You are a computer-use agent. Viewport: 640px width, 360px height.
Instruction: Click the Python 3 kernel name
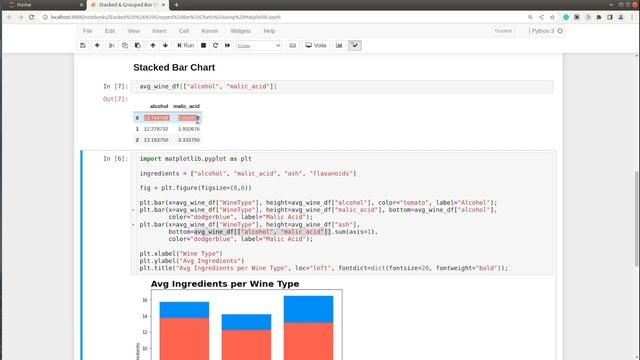click(x=543, y=31)
